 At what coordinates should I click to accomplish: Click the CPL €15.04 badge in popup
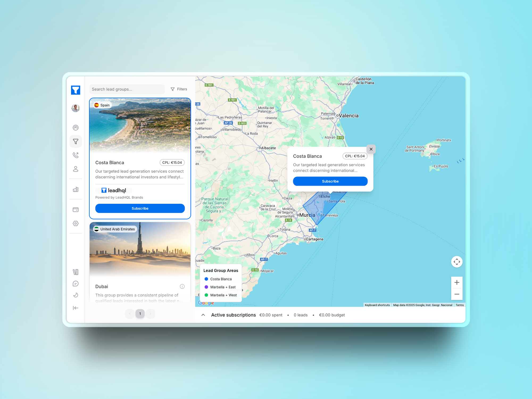click(355, 156)
